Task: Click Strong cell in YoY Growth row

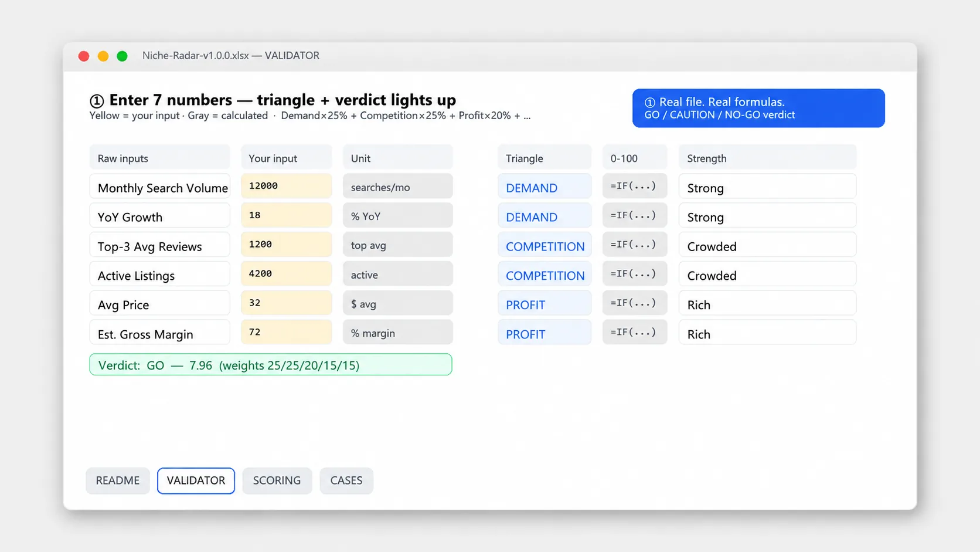Action: point(768,215)
